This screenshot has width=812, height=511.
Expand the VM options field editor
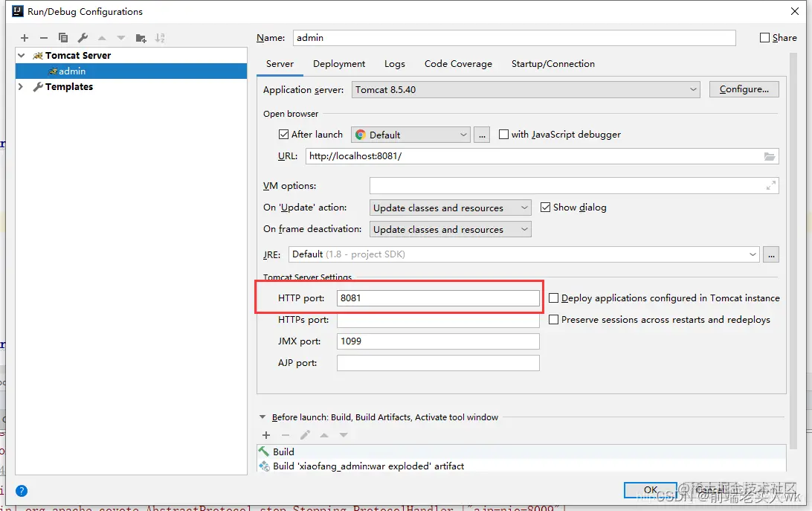[770, 185]
